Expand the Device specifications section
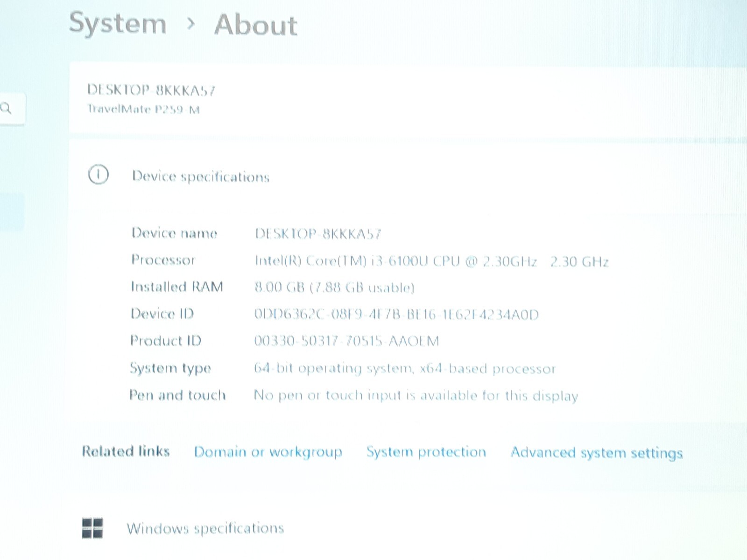 coord(409,176)
